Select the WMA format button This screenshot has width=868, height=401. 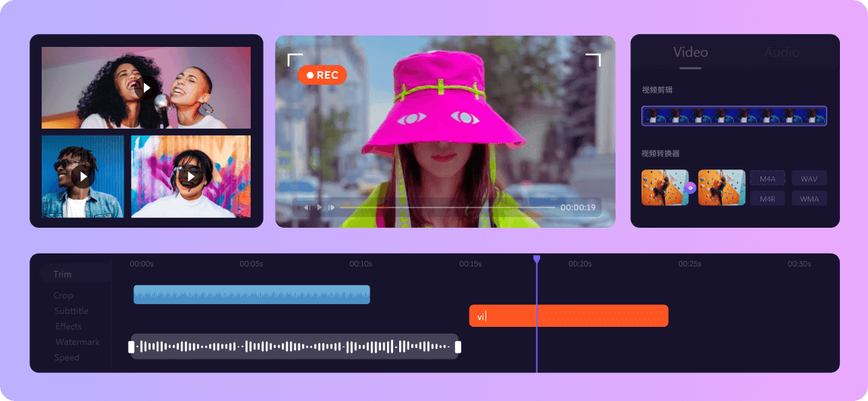809,198
